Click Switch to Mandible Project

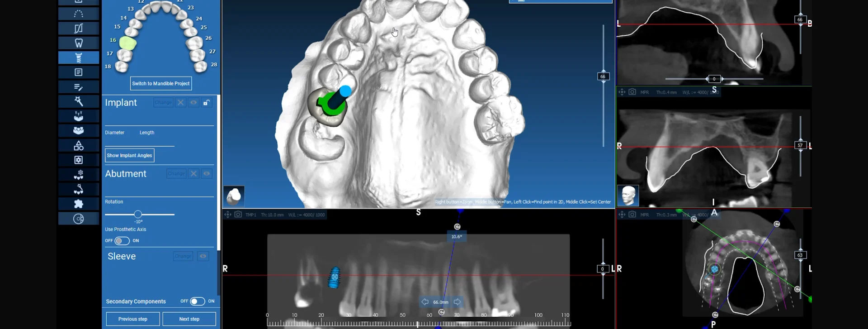click(161, 84)
